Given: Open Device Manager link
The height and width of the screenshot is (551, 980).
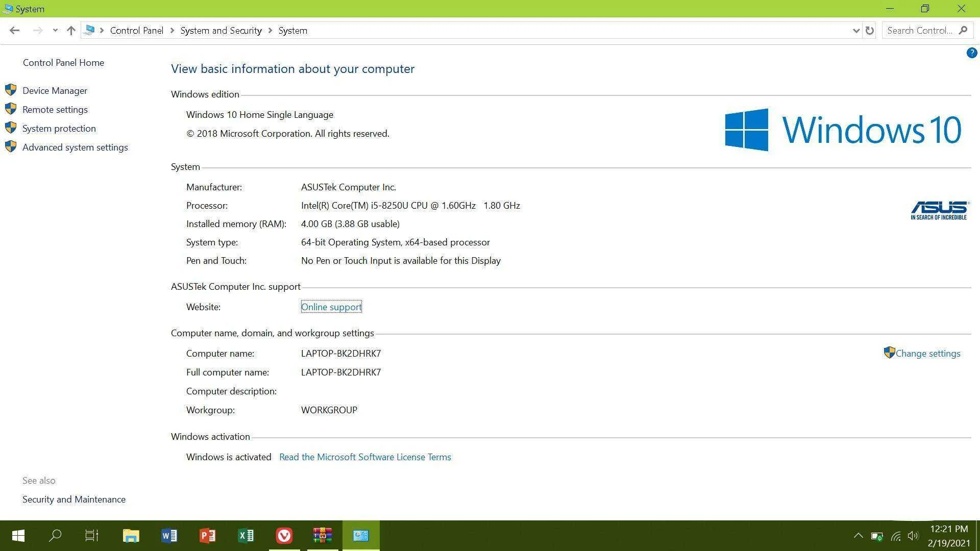Looking at the screenshot, I should click(x=55, y=91).
